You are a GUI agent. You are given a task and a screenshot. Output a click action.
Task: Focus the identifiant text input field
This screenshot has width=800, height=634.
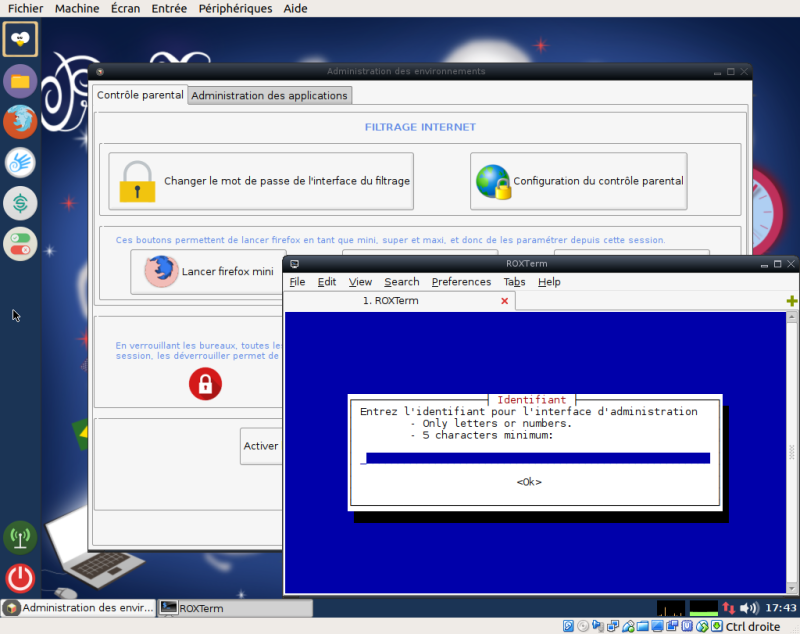[535, 458]
